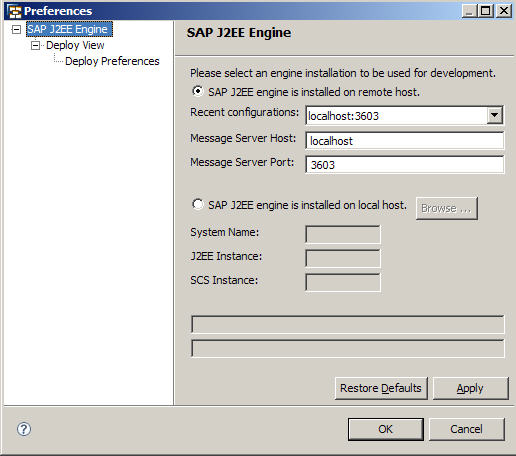
Task: Click the Message Server Port field
Action: click(404, 164)
